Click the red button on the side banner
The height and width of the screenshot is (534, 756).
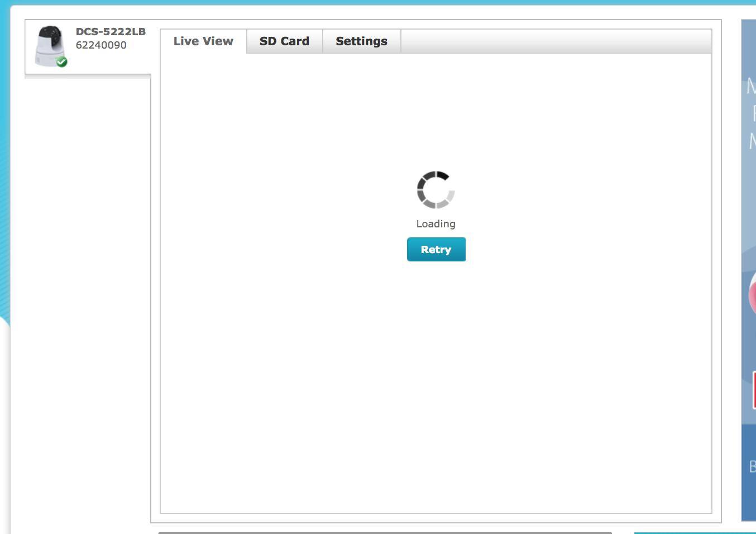tap(754, 391)
